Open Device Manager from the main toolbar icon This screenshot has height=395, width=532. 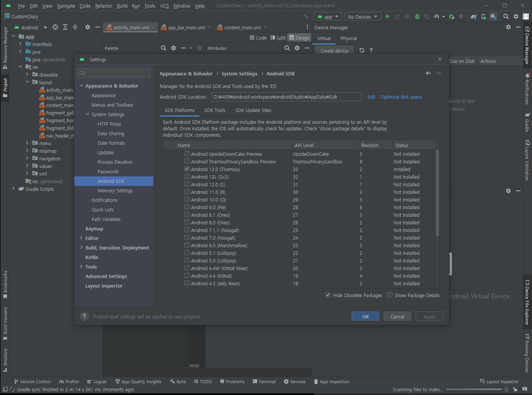pyautogui.click(x=484, y=16)
